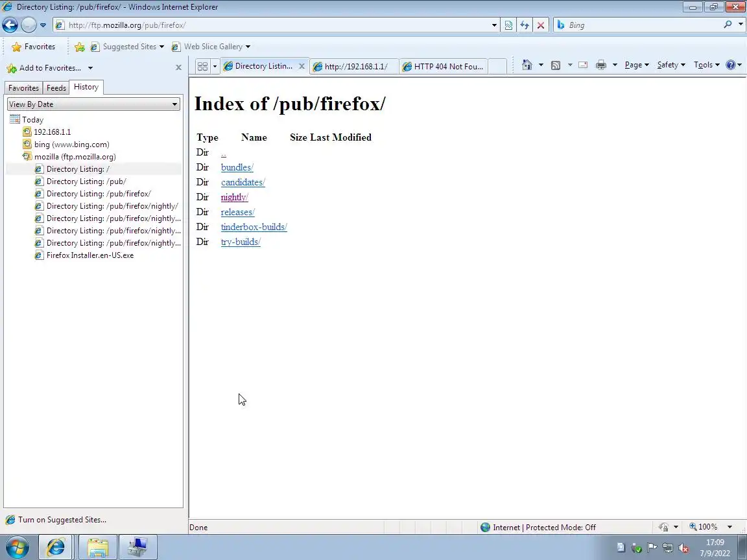
Task: Click Turn on Suggested Sites...
Action: click(56, 520)
